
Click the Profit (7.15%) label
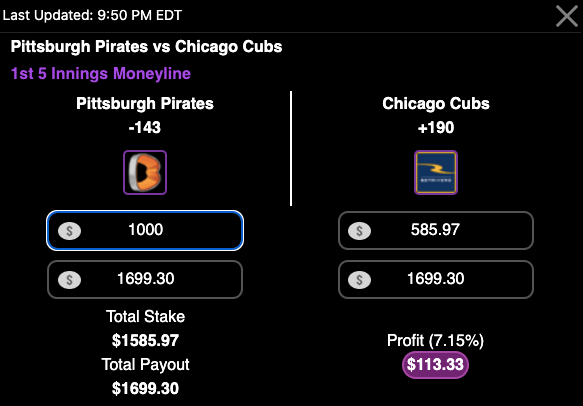[435, 341]
